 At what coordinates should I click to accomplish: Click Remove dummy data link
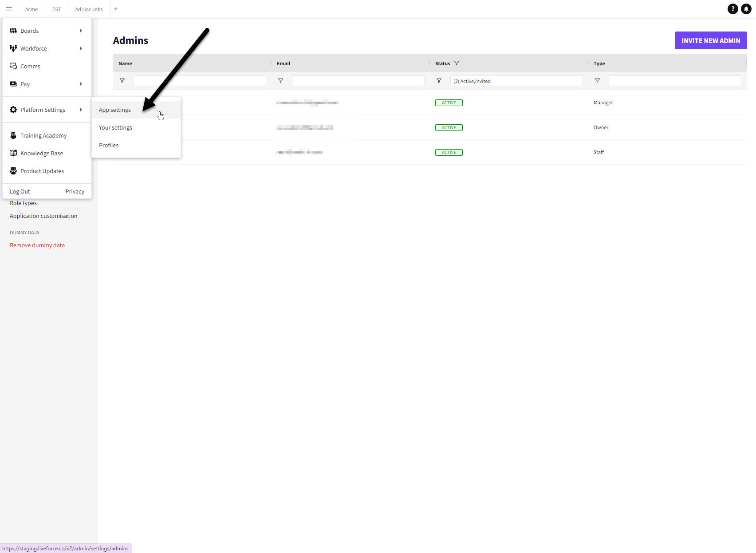tap(37, 245)
